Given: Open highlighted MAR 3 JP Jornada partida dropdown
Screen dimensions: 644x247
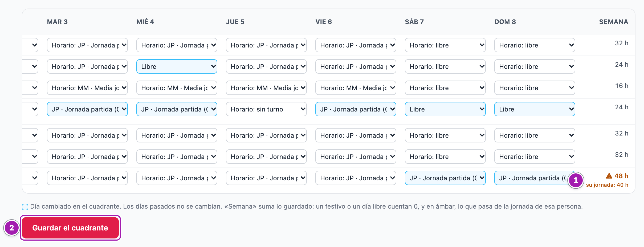Looking at the screenshot, I should (87, 109).
